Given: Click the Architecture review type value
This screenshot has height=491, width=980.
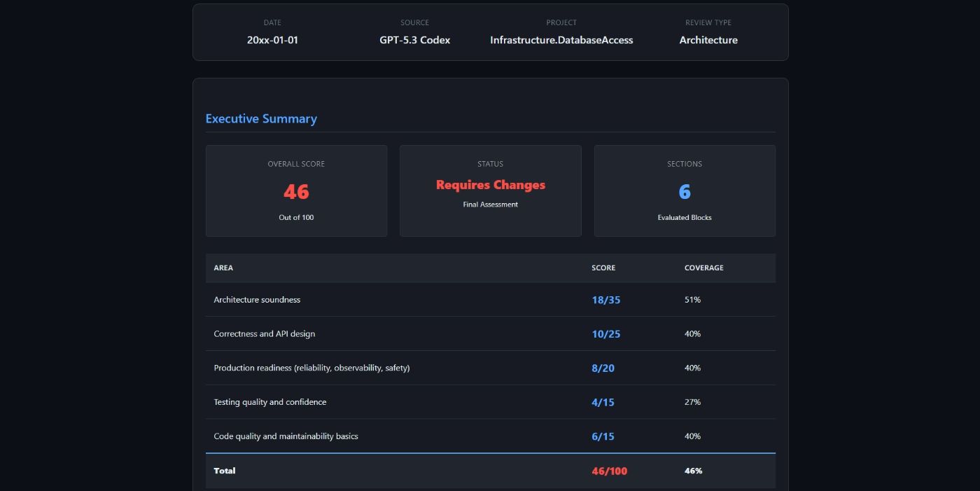Looking at the screenshot, I should (x=708, y=40).
